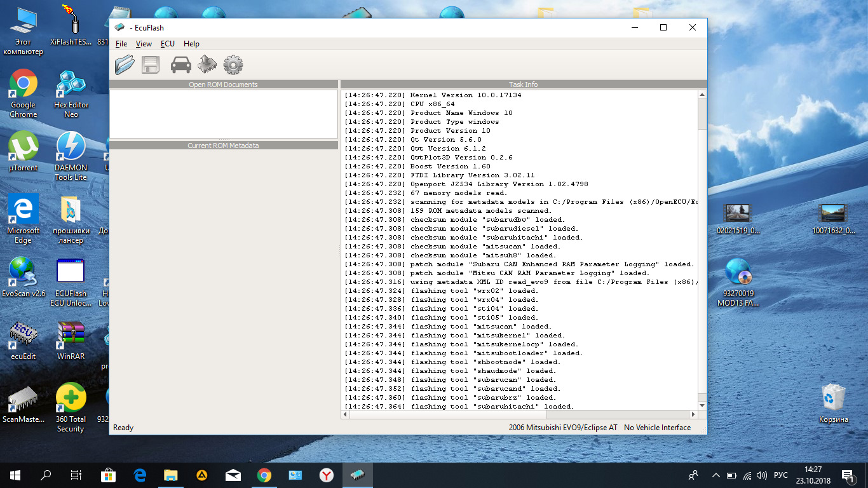Screen dimensions: 868x488
Task: Open Task View from the taskbar
Action: 76,475
